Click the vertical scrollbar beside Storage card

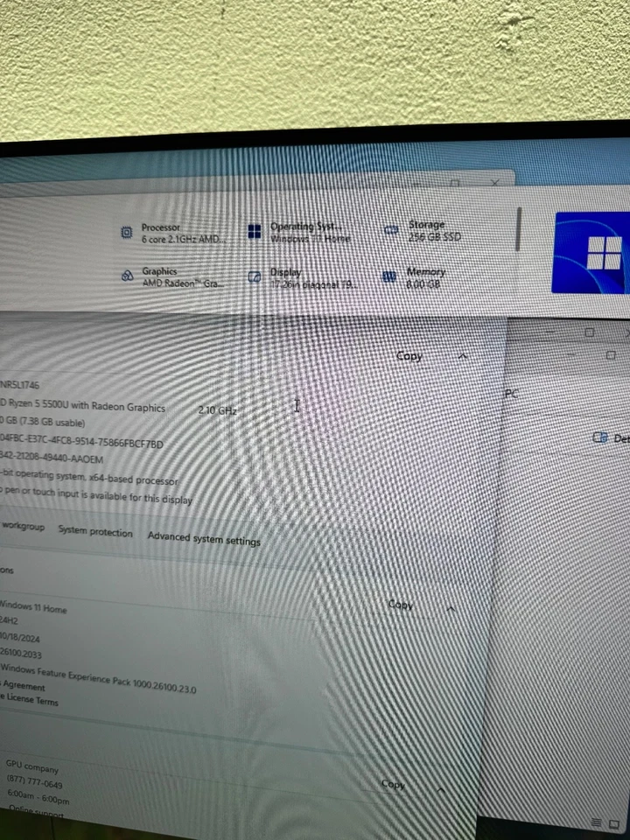[518, 229]
